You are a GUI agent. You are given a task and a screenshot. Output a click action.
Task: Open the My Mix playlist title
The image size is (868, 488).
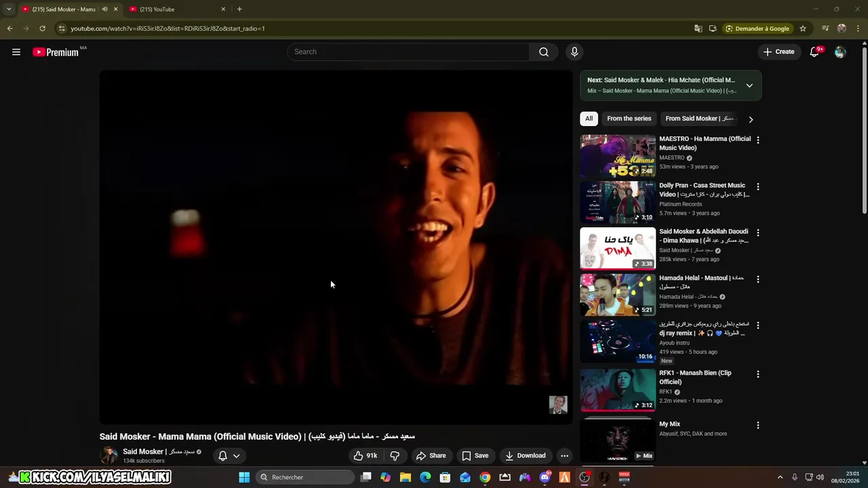point(669,424)
